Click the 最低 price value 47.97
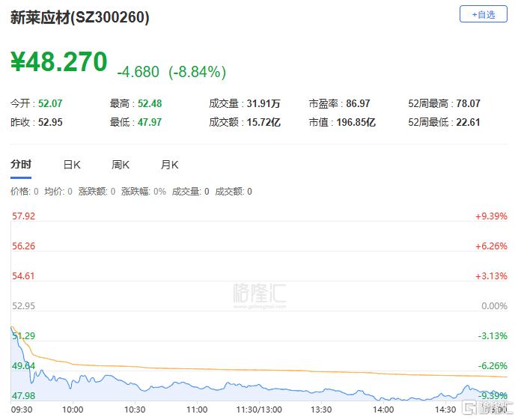Viewport: 518px width, 420px height. point(150,122)
